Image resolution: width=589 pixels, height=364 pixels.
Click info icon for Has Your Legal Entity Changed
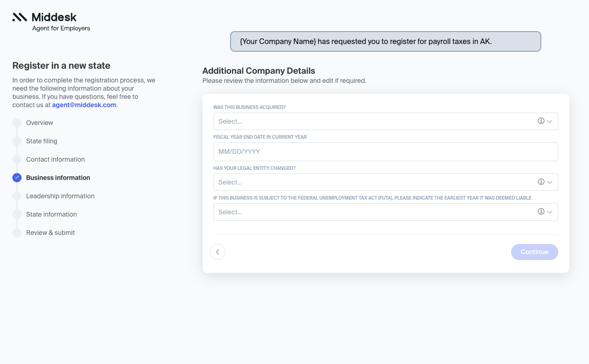coord(541,182)
